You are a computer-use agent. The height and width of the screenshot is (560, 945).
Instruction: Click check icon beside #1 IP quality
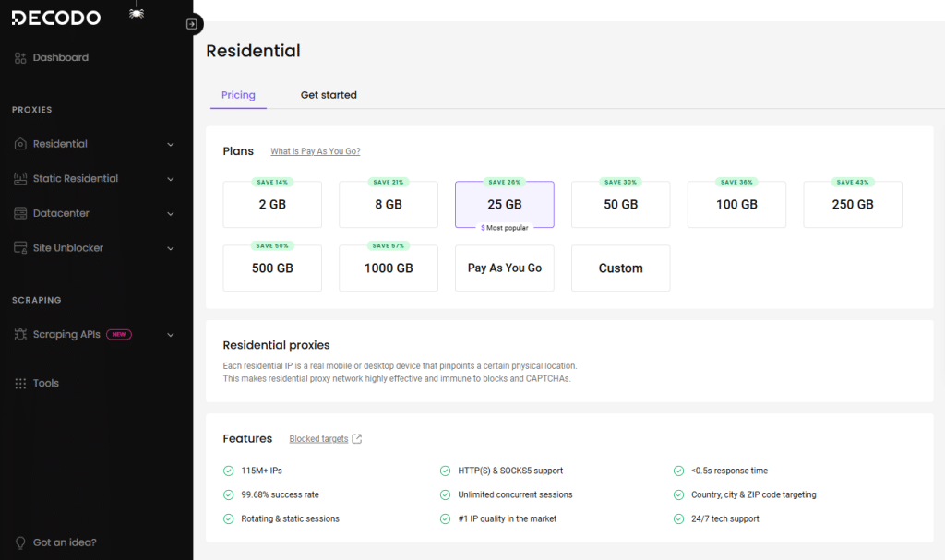[x=446, y=519]
